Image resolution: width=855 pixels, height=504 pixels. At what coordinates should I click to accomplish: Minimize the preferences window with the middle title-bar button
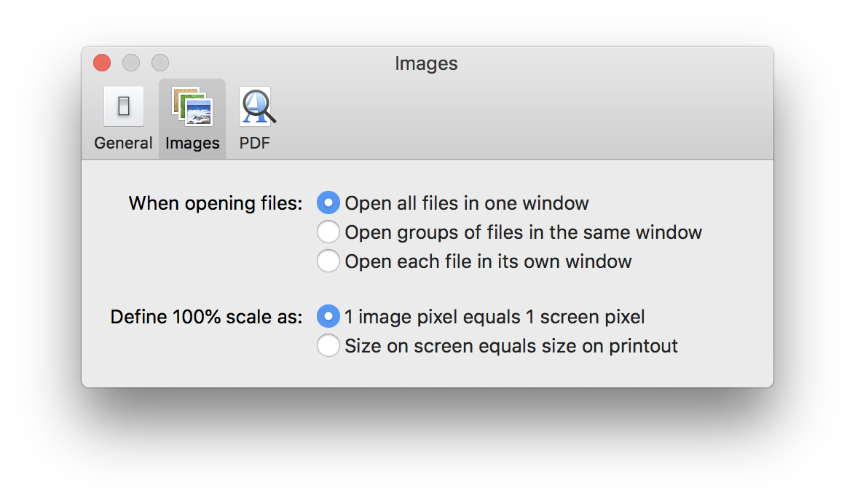pos(131,63)
